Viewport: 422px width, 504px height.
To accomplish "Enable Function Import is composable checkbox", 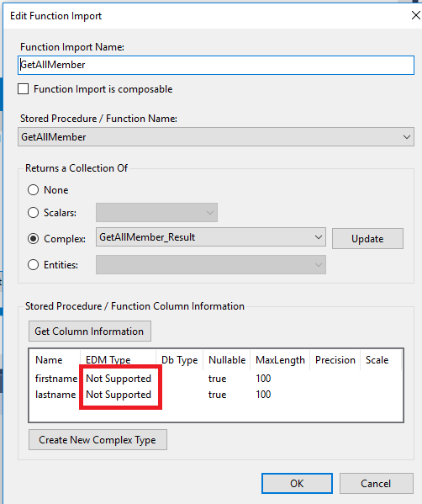I will [x=24, y=89].
